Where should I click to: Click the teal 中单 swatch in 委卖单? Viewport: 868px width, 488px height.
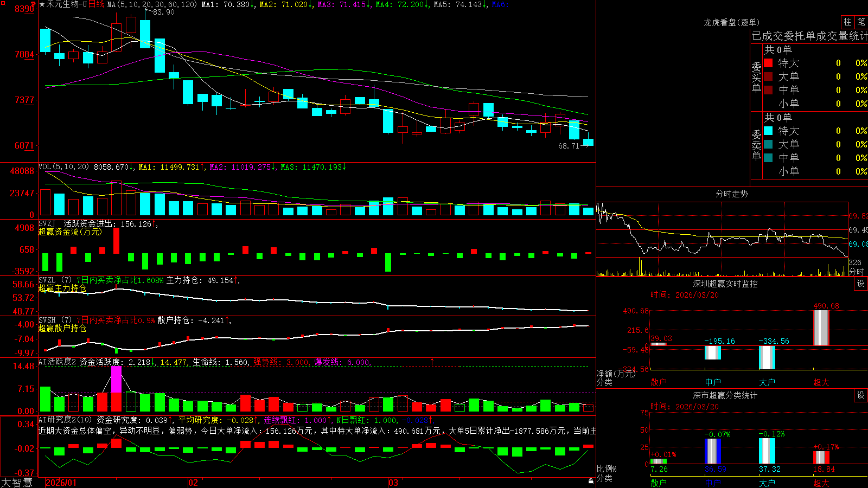(768, 158)
